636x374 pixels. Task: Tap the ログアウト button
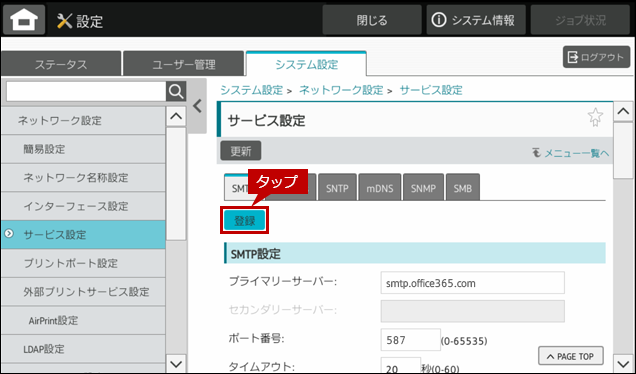point(596,57)
